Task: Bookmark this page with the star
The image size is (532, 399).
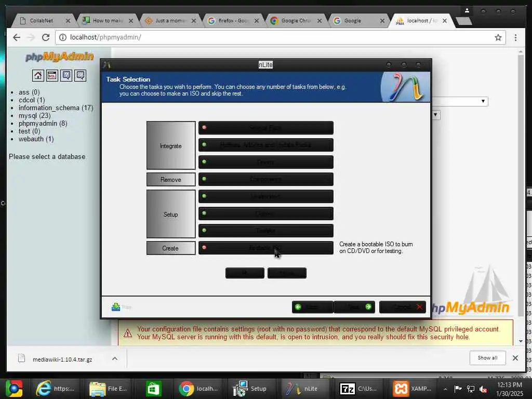Action: coord(498,37)
